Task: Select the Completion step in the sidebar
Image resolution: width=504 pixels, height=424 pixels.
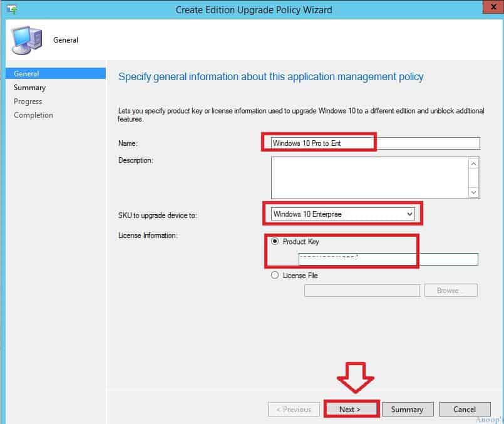Action: pos(33,115)
